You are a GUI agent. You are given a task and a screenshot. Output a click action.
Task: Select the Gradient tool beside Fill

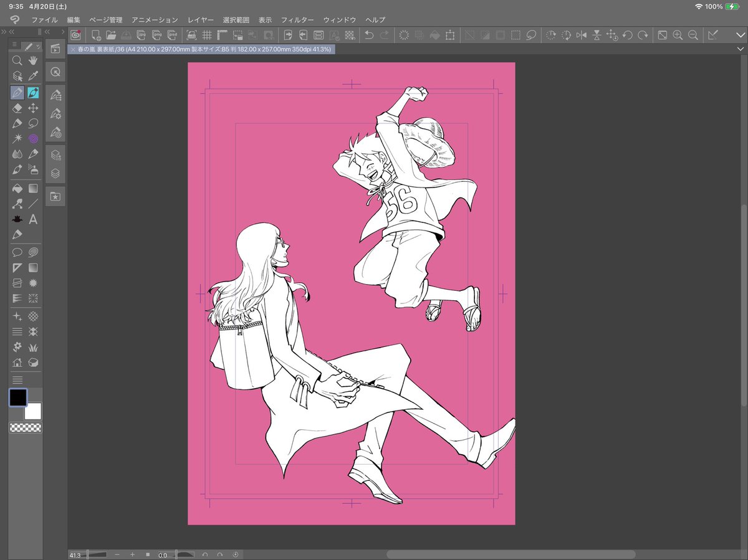(33, 187)
